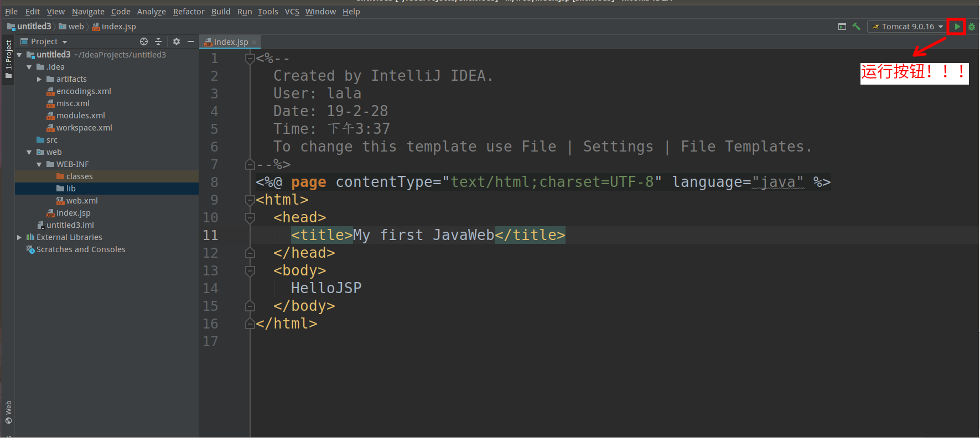Image resolution: width=980 pixels, height=438 pixels.
Task: Open the View menu
Action: click(55, 12)
